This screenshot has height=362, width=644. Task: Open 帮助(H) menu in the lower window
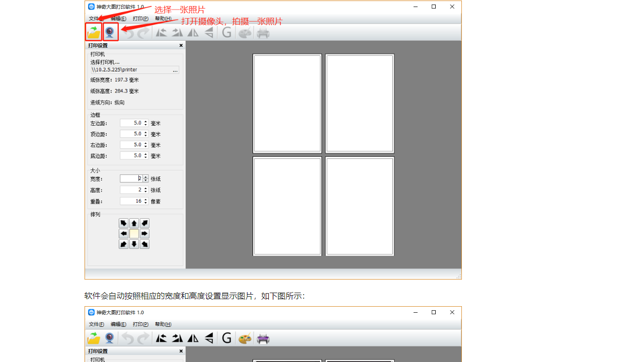tap(163, 324)
